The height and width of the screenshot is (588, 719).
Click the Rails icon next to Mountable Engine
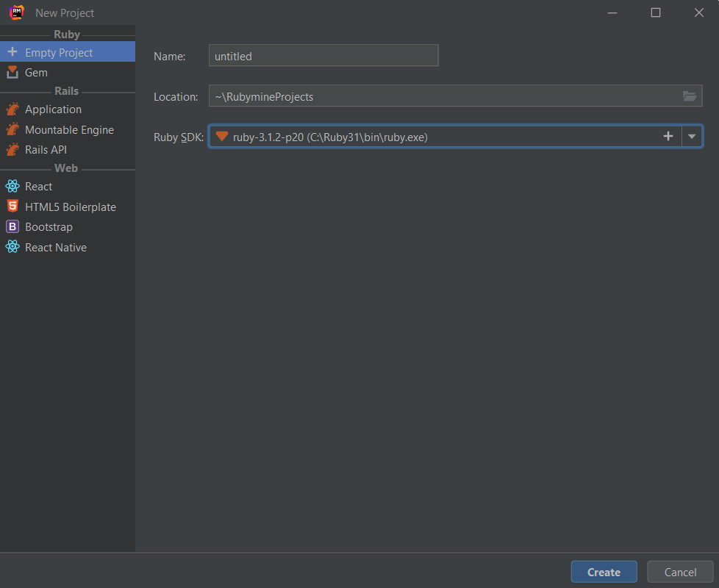(x=12, y=129)
